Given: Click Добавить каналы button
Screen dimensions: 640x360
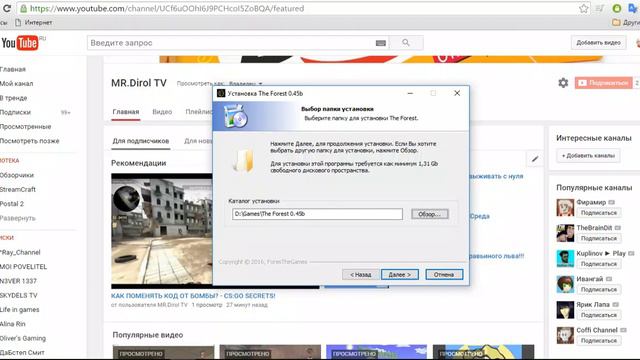Looking at the screenshot, I should coord(588,156).
